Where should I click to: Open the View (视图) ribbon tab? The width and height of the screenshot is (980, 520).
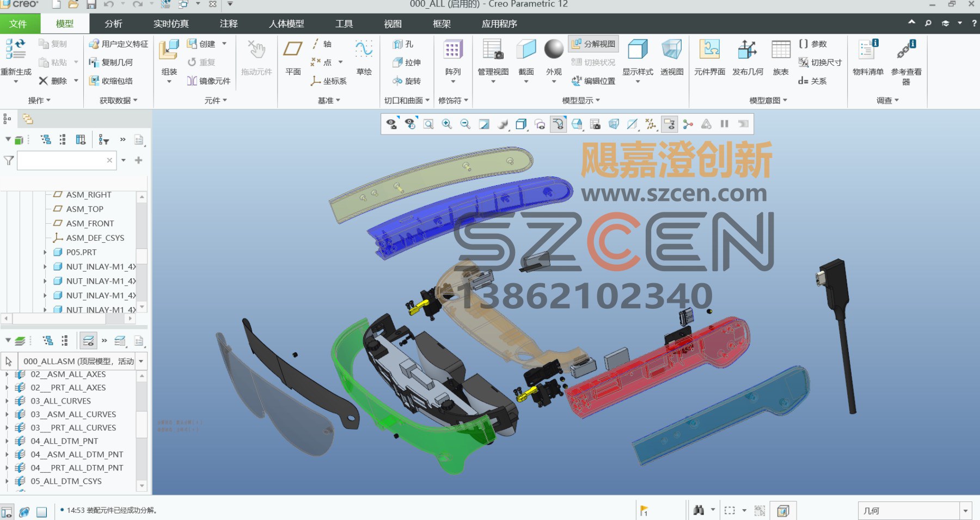pos(393,24)
